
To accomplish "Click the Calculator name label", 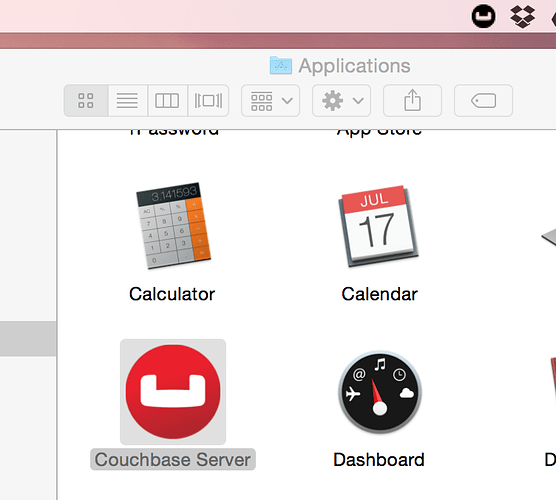I will coord(172,294).
